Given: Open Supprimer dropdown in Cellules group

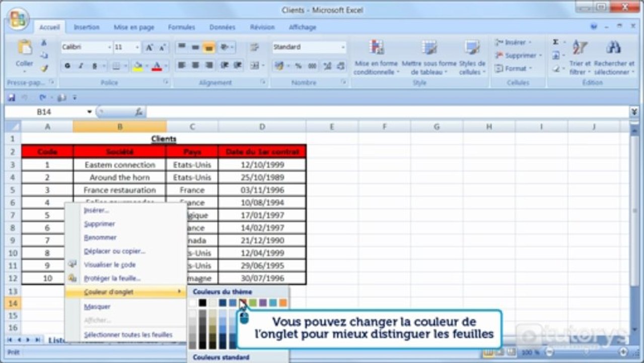Looking at the screenshot, I should pyautogui.click(x=518, y=55).
